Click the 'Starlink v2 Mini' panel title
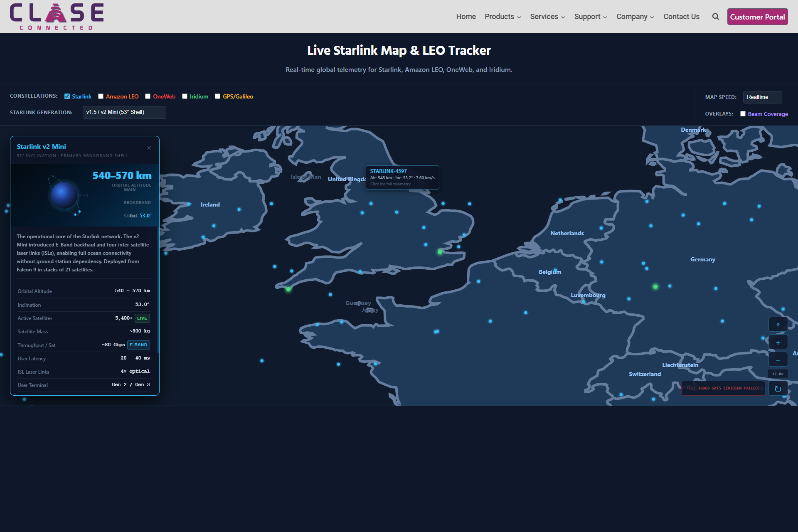 [41, 146]
